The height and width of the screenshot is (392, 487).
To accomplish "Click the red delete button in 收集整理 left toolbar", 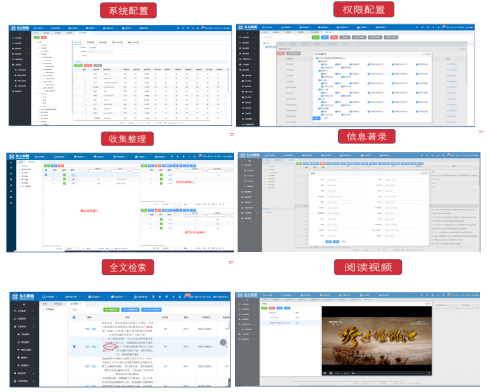I will (x=61, y=166).
